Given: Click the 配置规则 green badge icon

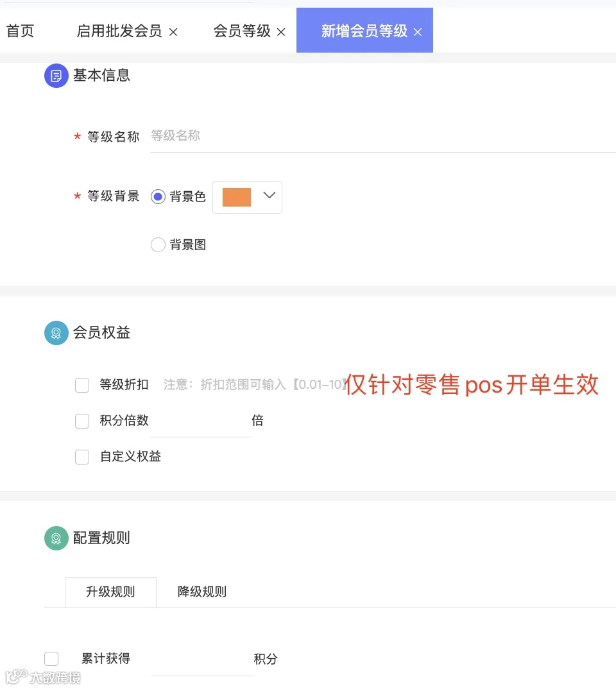Looking at the screenshot, I should pyautogui.click(x=56, y=538).
